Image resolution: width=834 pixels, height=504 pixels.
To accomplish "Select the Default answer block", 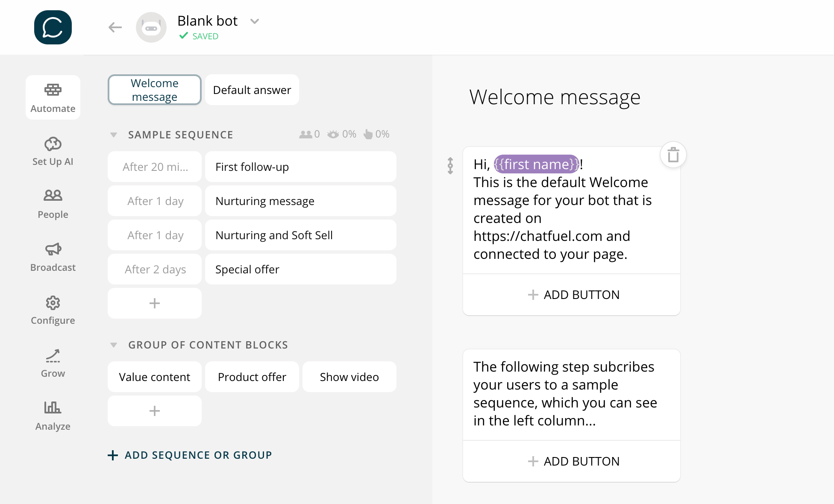I will pos(252,90).
